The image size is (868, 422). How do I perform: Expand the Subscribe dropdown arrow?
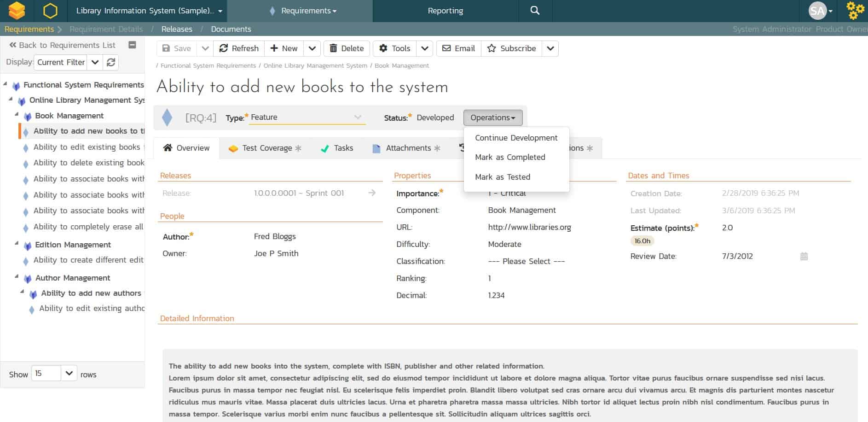tap(550, 48)
